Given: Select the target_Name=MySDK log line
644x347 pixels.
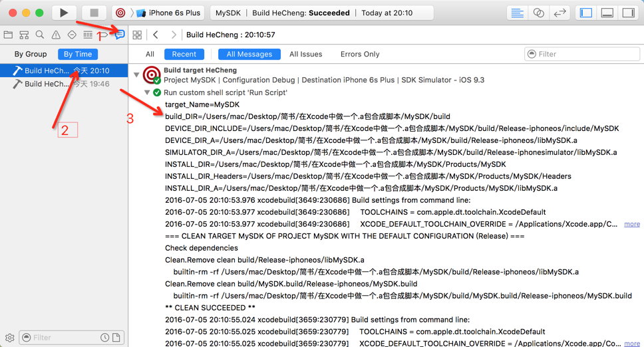Looking at the screenshot, I should point(202,104).
